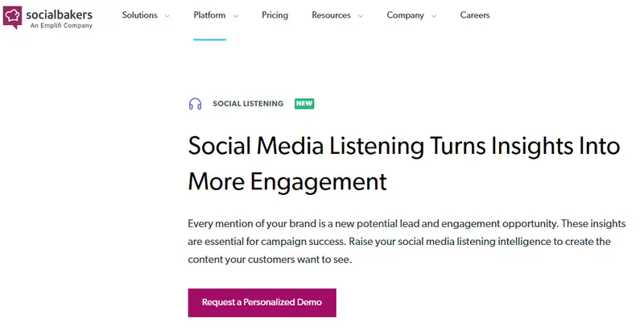Click the Socialbakers chef hat logo icon

[x=13, y=17]
